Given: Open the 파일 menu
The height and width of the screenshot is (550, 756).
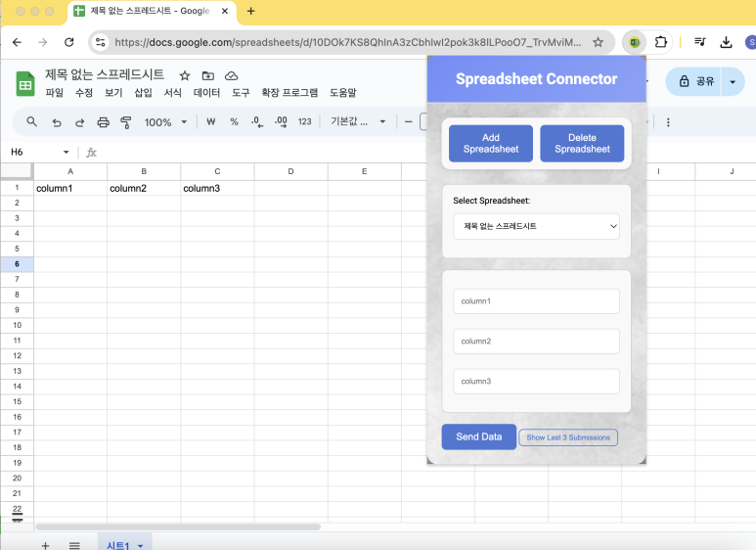Looking at the screenshot, I should point(55,93).
